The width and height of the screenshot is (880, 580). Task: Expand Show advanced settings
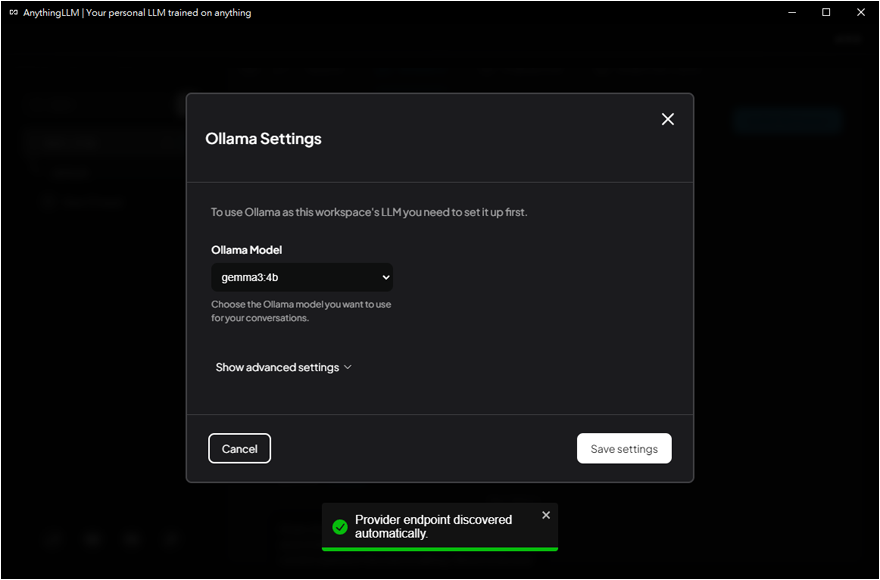click(277, 367)
